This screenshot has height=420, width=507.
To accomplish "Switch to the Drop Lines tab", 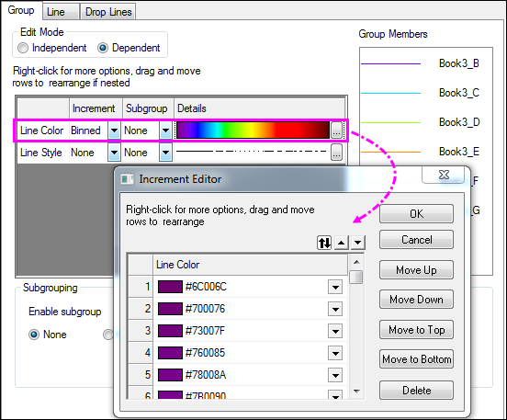I will (x=108, y=12).
